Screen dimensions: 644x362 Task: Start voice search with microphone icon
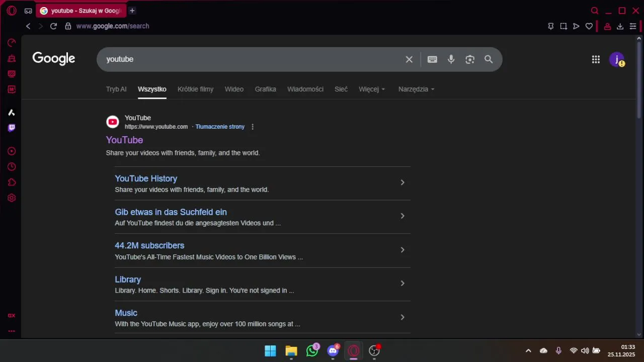pyautogui.click(x=451, y=59)
